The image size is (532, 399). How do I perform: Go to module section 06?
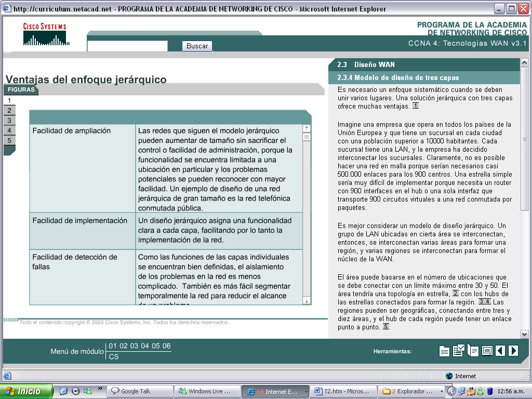166,346
